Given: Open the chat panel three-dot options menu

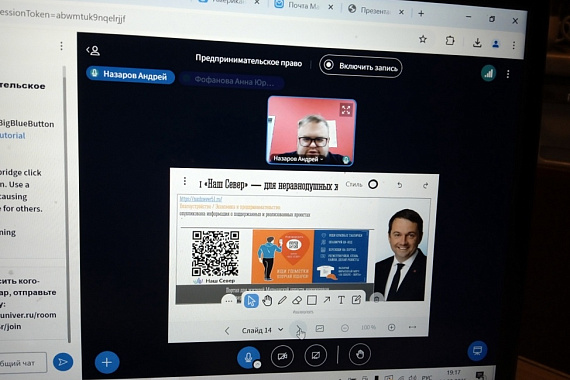Looking at the screenshot, I should coord(61,46).
